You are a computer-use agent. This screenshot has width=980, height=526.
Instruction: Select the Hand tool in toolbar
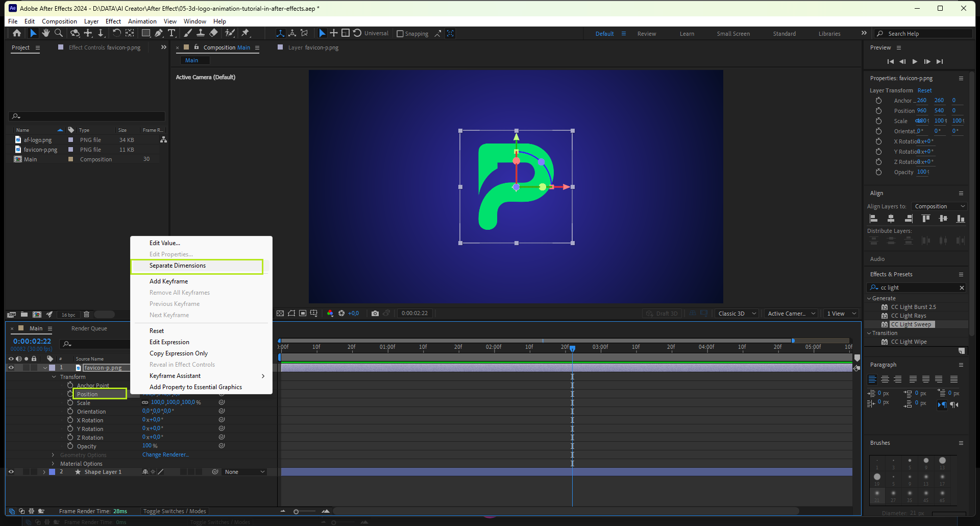[46, 33]
